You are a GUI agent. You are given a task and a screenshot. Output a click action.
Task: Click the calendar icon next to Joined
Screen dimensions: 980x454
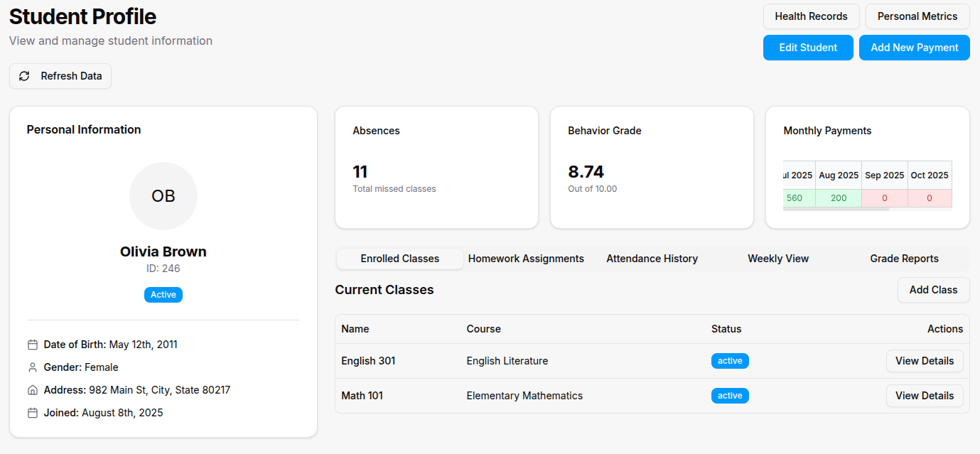click(32, 413)
